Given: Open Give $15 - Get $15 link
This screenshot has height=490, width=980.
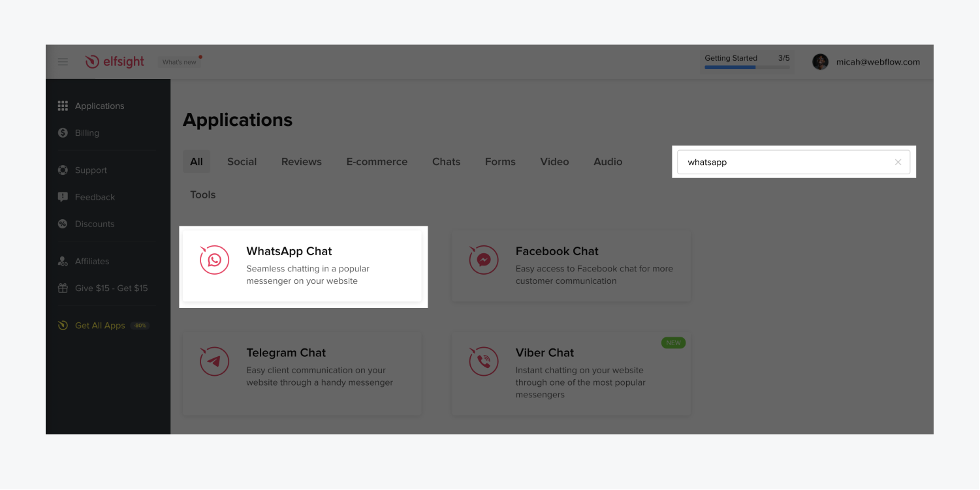Looking at the screenshot, I should (112, 288).
